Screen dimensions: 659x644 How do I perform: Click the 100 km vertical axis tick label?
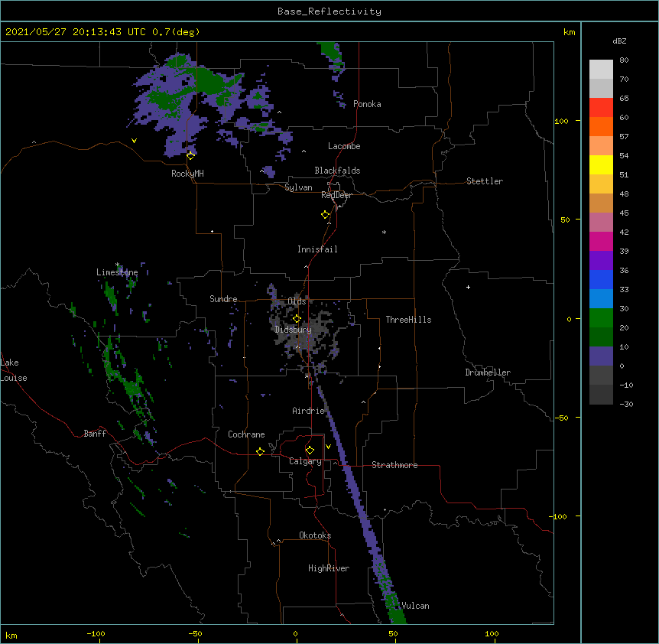(x=561, y=121)
